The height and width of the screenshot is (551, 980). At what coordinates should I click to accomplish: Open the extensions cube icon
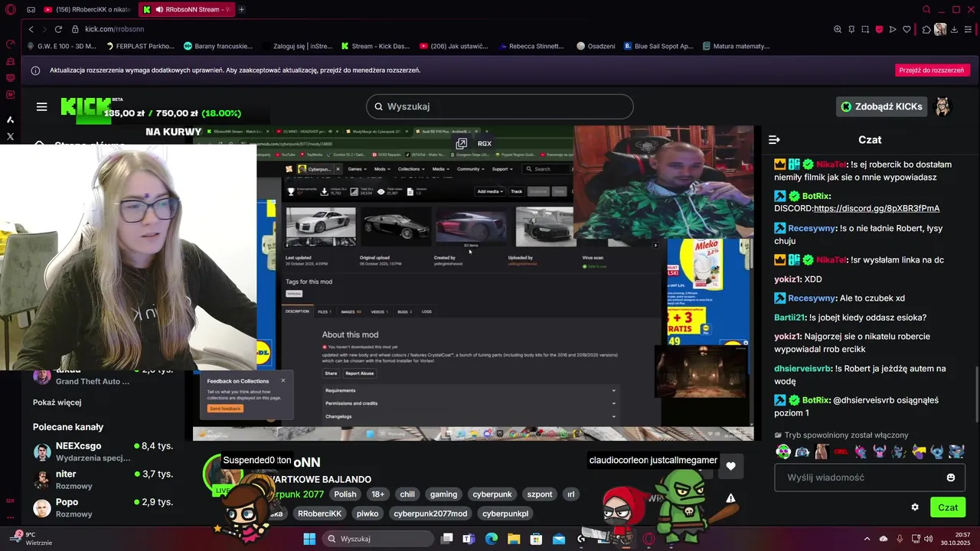pyautogui.click(x=926, y=29)
